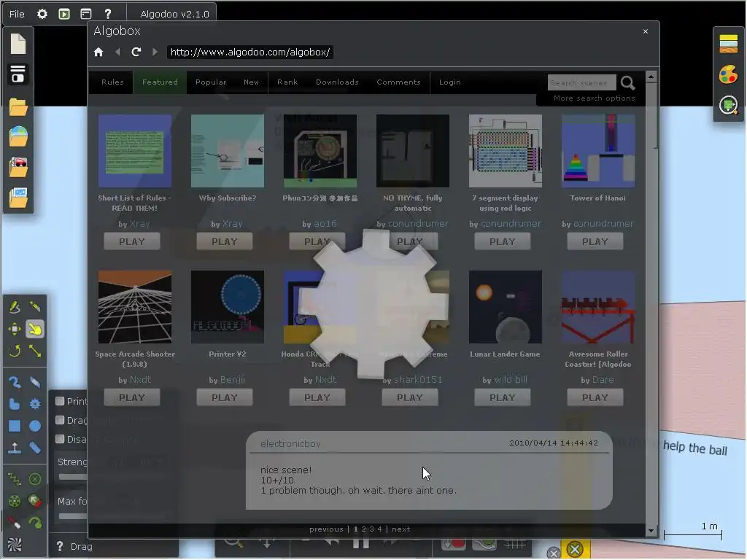Open the Comments tab
The width and height of the screenshot is (747, 560).
pyautogui.click(x=399, y=82)
